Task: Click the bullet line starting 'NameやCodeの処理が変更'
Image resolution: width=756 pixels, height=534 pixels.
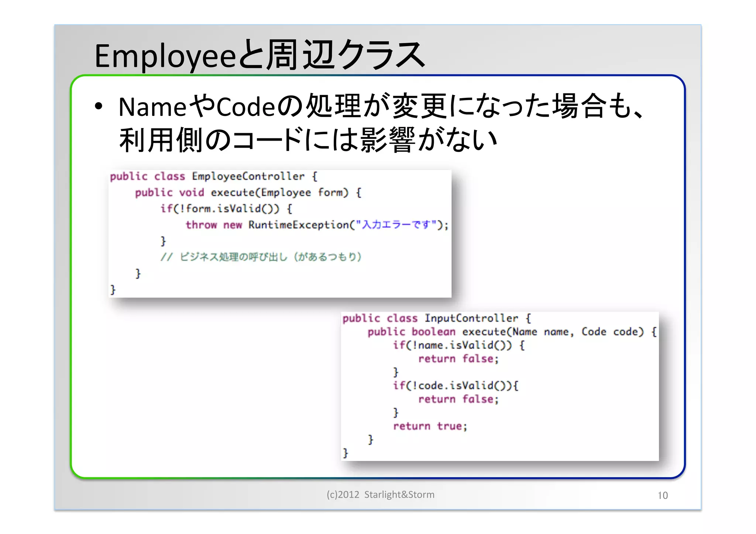Action: tap(381, 107)
